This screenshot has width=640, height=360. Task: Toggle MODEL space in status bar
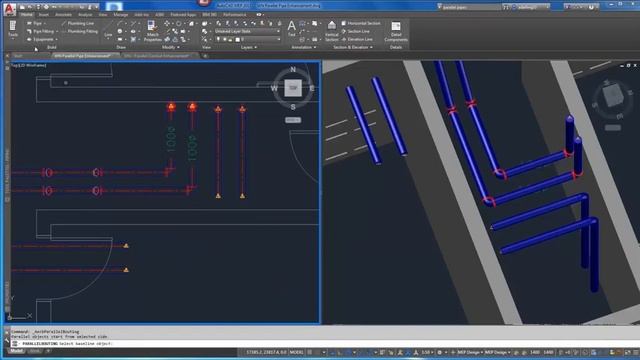(296, 352)
